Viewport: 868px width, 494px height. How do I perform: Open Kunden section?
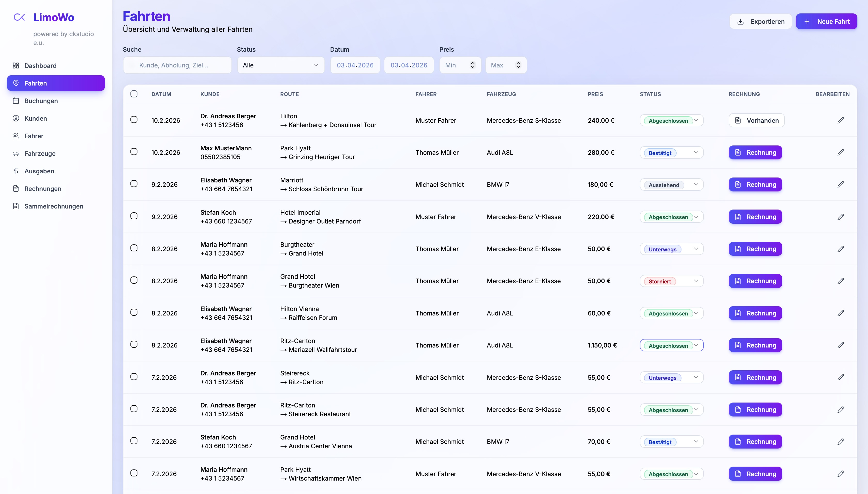56,118
